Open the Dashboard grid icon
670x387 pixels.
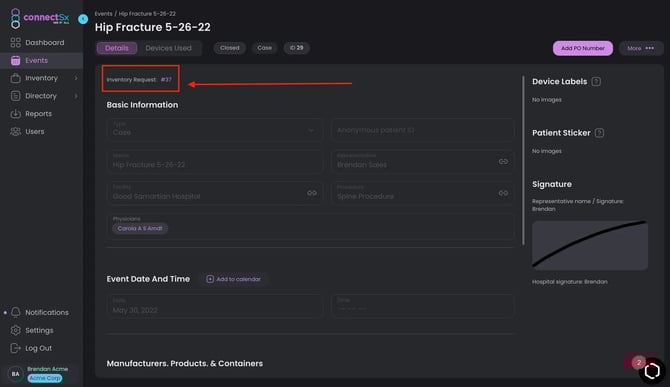[x=15, y=42]
